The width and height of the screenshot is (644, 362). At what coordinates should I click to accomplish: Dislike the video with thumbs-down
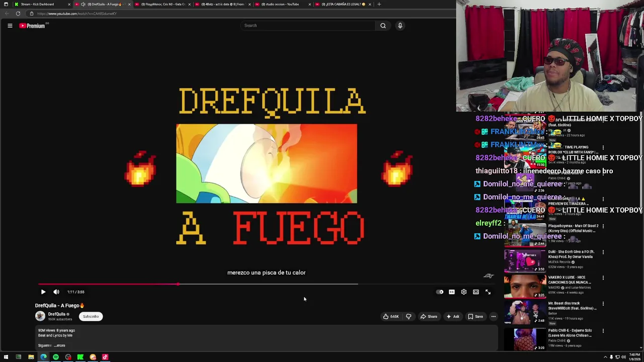(409, 316)
